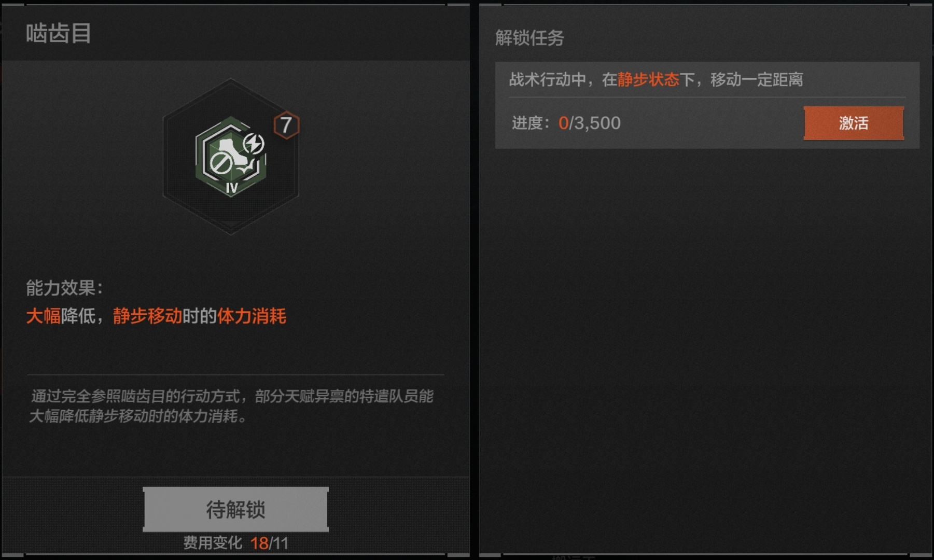Click the IV level marker under skill icon
Viewport: 934px width, 560px height.
tap(231, 188)
